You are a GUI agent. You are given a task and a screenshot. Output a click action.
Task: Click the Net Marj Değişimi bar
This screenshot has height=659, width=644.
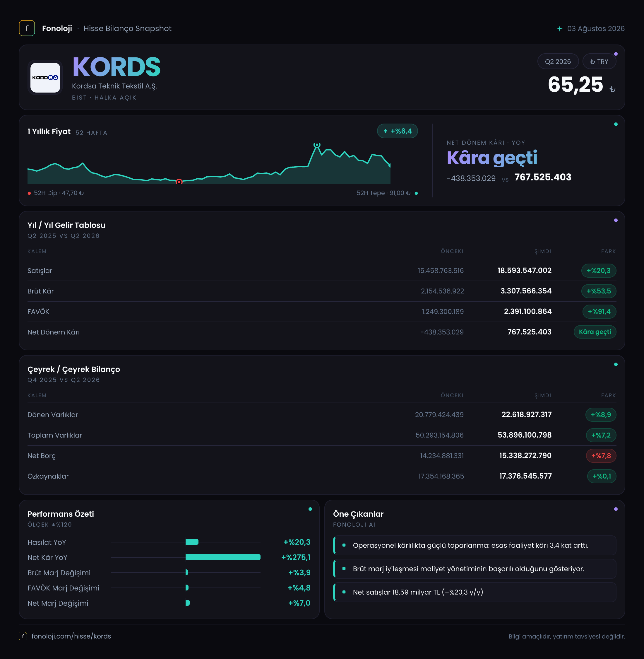click(187, 603)
